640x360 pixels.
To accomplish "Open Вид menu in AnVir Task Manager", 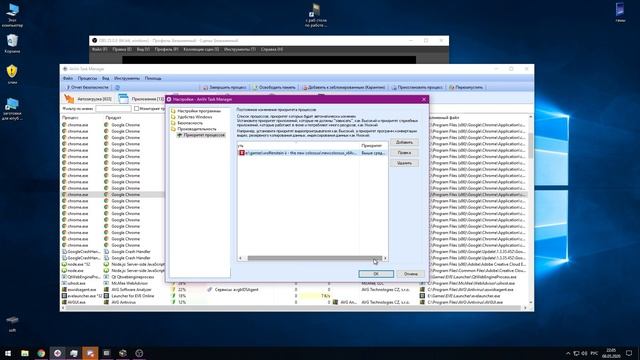I will click(x=106, y=78).
